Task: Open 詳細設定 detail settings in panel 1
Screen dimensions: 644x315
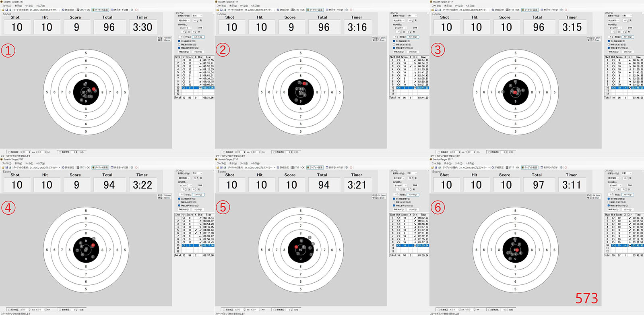Action: [69, 10]
